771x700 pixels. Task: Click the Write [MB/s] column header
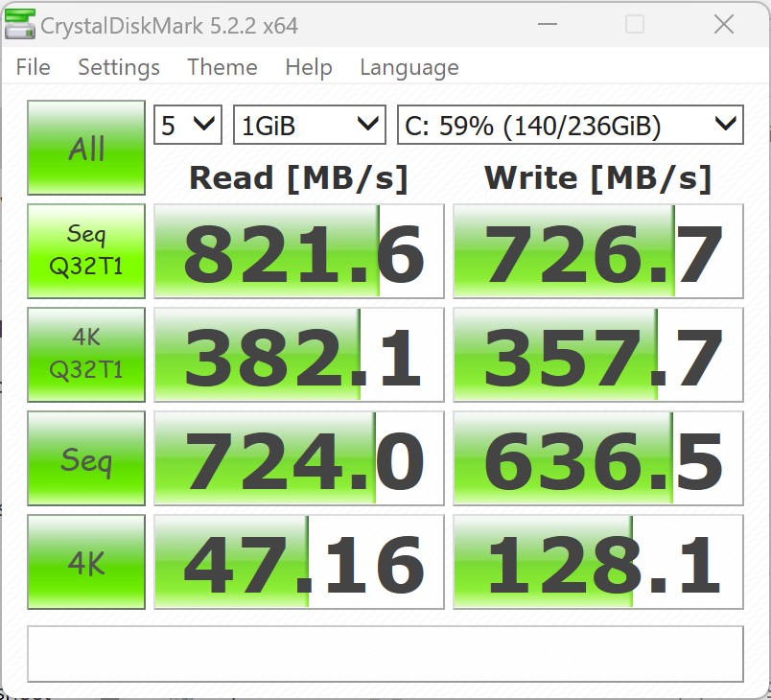pos(598,178)
